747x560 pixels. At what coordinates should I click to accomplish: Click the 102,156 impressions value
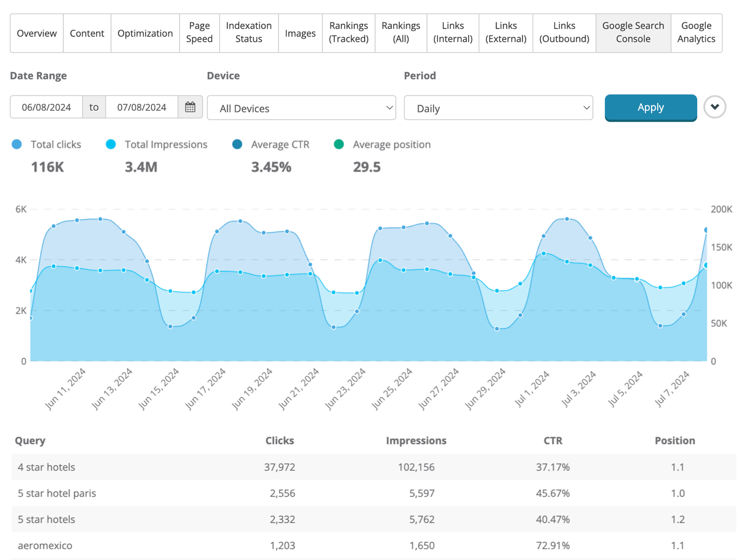tap(416, 467)
